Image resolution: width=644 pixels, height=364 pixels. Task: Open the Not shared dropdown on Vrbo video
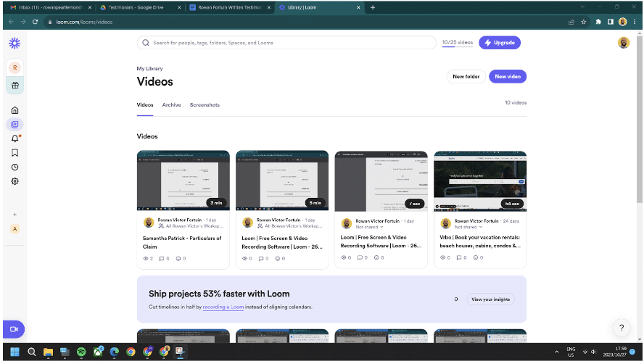point(468,227)
